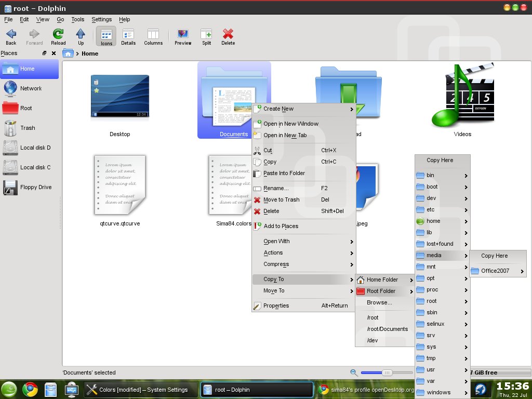This screenshot has width=532, height=399.
Task: Choose /root/Documents recent destination
Action: tap(385, 329)
